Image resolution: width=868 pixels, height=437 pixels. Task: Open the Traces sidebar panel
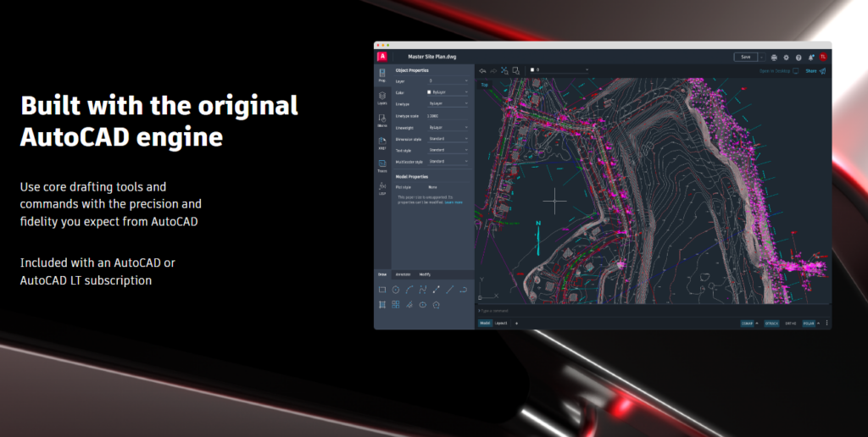coord(382,166)
